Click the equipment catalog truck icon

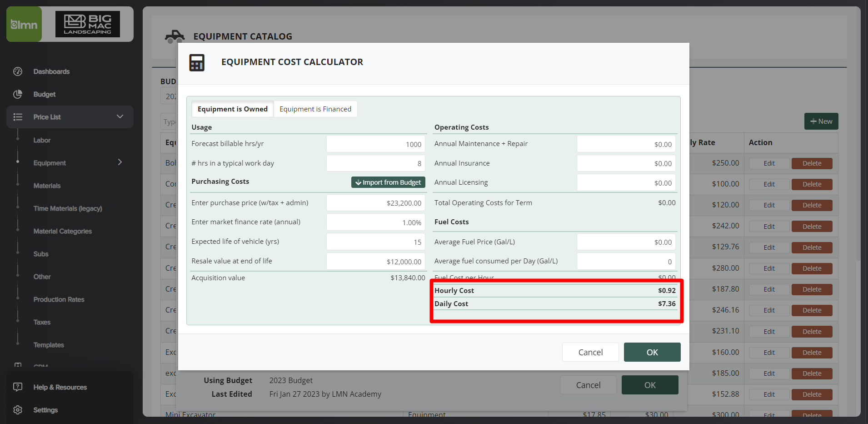click(x=175, y=36)
